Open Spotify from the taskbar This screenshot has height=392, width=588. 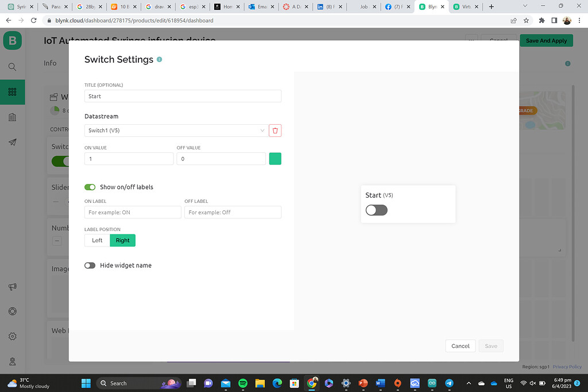pos(243,383)
